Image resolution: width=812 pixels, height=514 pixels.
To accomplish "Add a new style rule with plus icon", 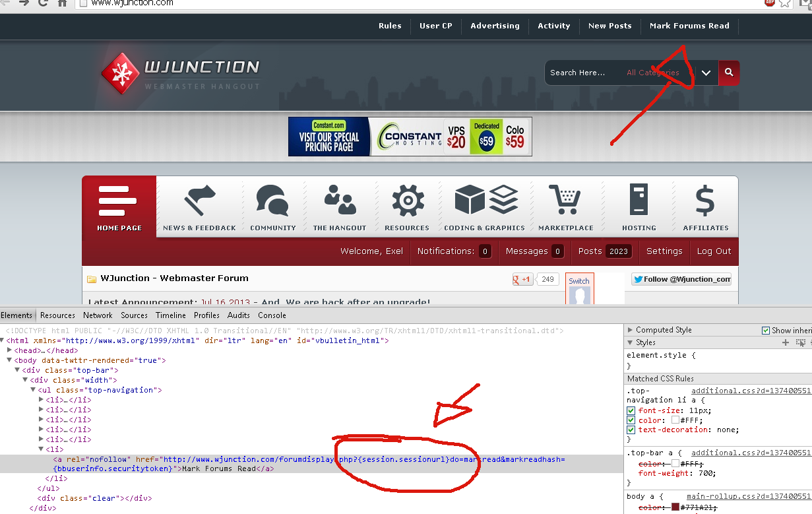I will coord(786,342).
